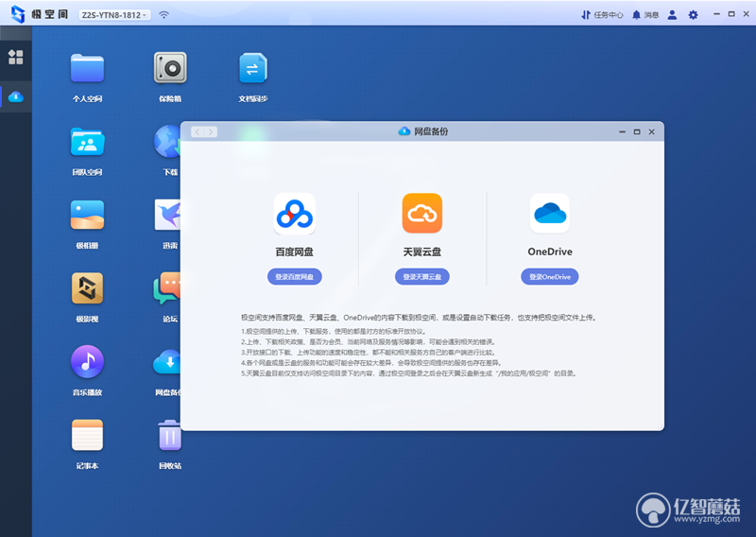
Task: Open the 音乐播放 music player
Action: (x=87, y=361)
